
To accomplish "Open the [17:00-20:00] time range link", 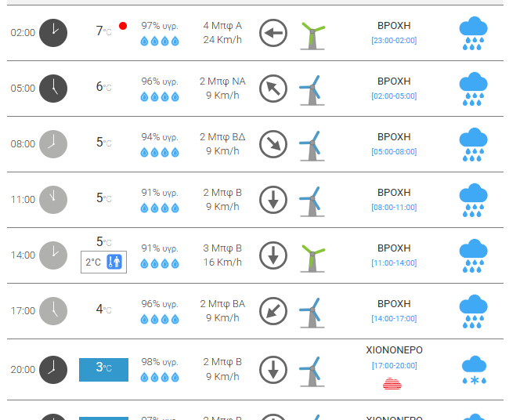I will (x=394, y=365).
